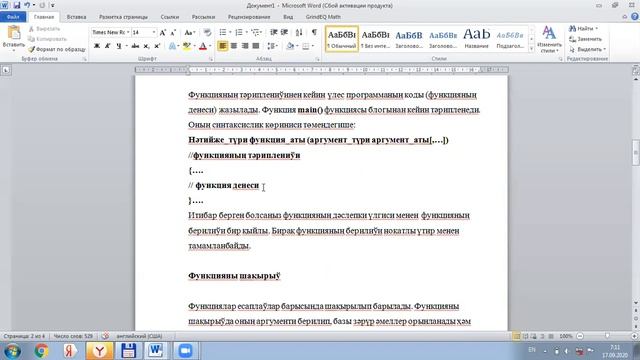Expand the Styles gallery more arrow
640x360 pixels.
tap(531, 49)
